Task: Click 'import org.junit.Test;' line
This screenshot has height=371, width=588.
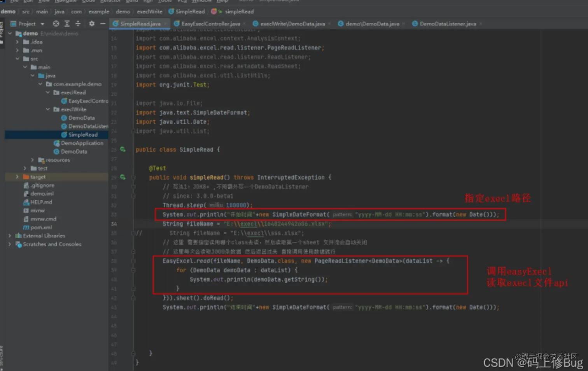Action: (173, 85)
